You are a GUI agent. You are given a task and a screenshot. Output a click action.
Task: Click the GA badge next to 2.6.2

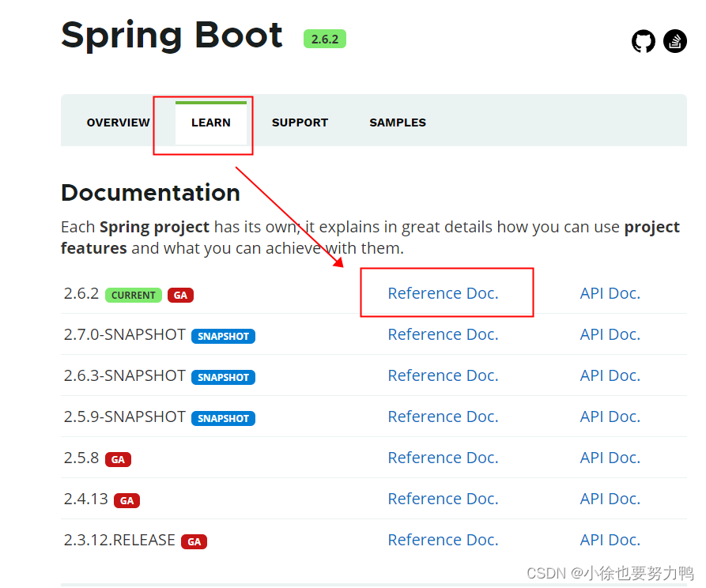pyautogui.click(x=180, y=296)
